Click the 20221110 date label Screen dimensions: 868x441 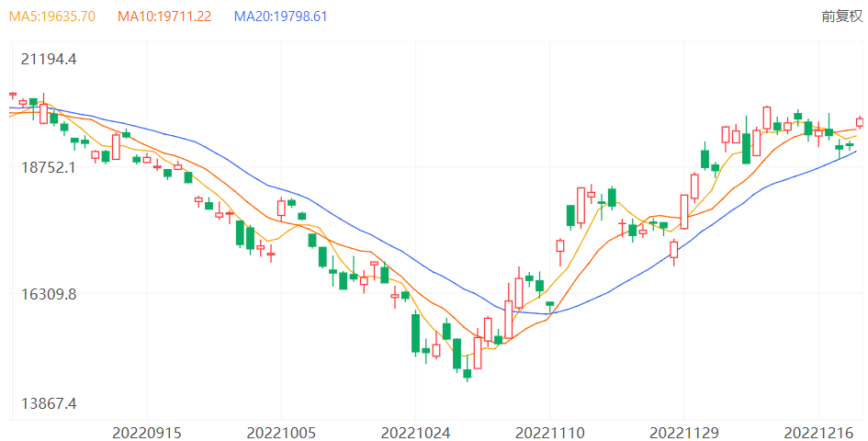tap(549, 433)
